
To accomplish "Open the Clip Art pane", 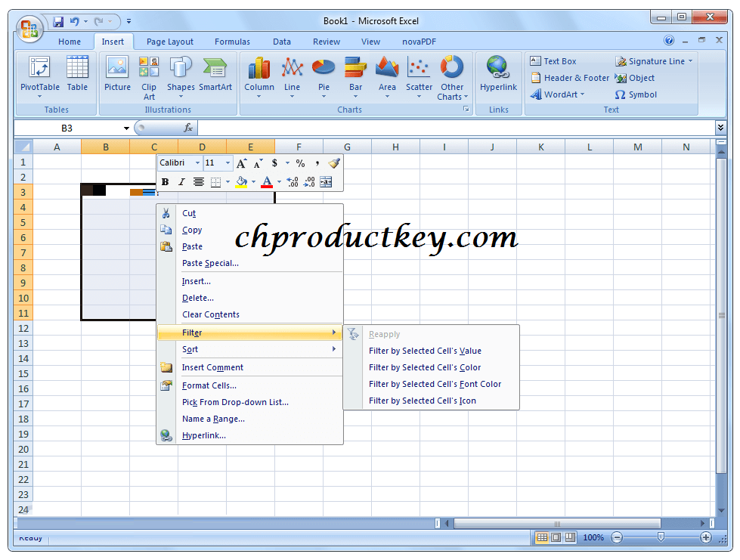I will tap(149, 78).
